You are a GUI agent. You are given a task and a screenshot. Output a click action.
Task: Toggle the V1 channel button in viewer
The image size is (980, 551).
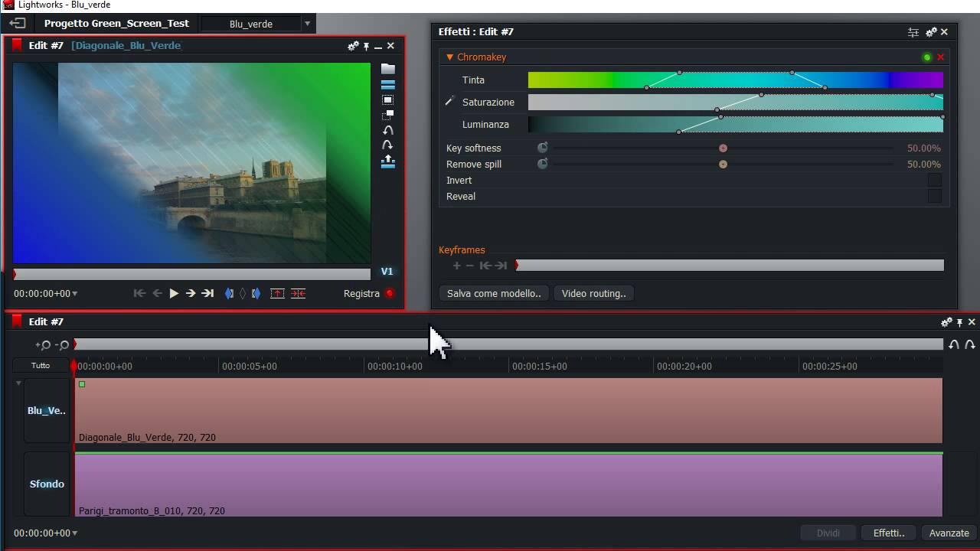[x=387, y=272]
